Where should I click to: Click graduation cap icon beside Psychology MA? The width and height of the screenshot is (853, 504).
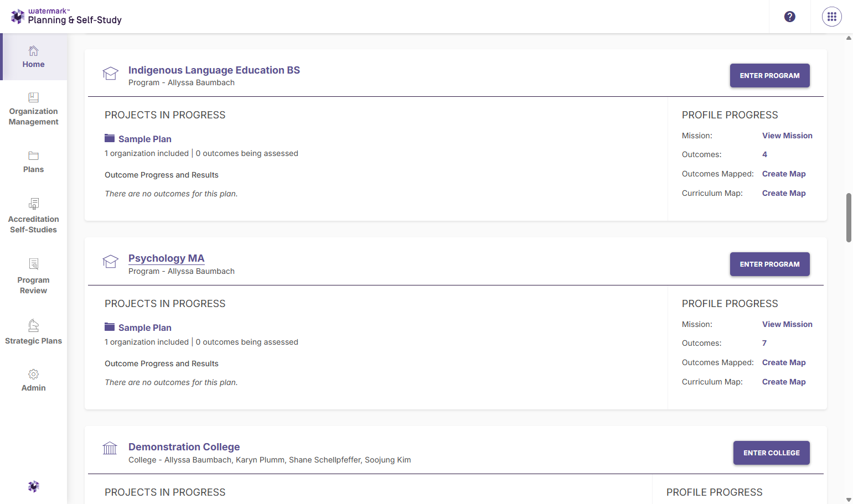111,262
